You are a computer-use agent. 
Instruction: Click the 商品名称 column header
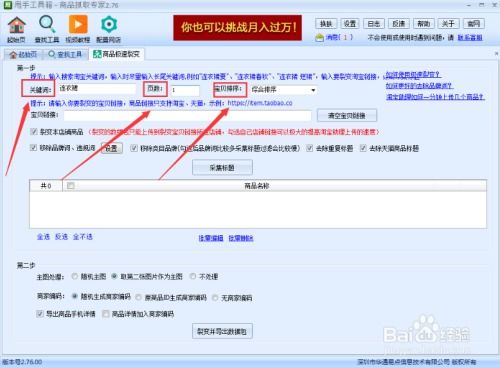click(x=257, y=186)
